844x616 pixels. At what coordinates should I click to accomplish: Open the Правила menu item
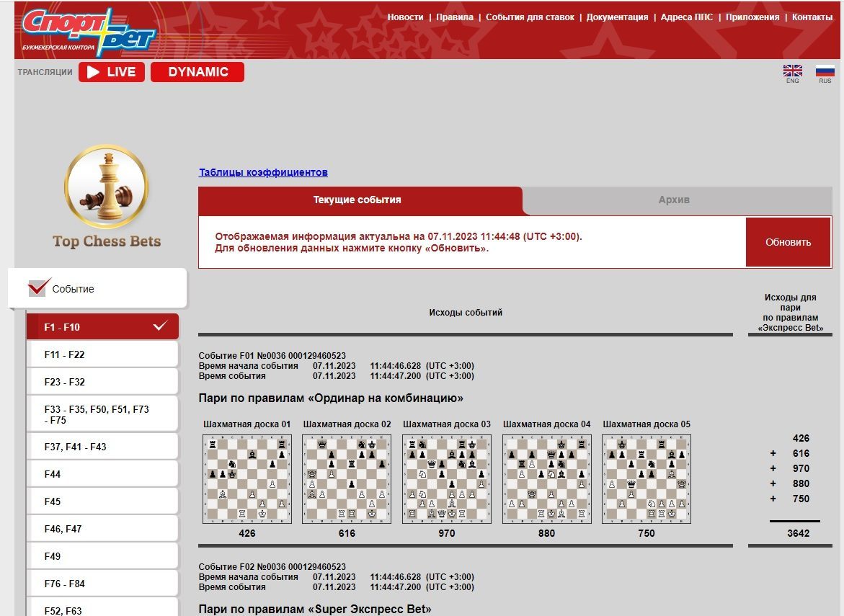click(x=455, y=17)
